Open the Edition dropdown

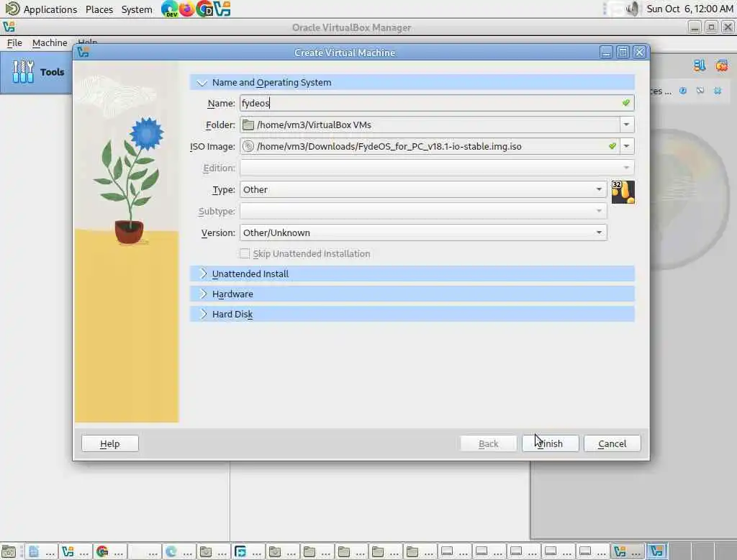[x=437, y=168]
